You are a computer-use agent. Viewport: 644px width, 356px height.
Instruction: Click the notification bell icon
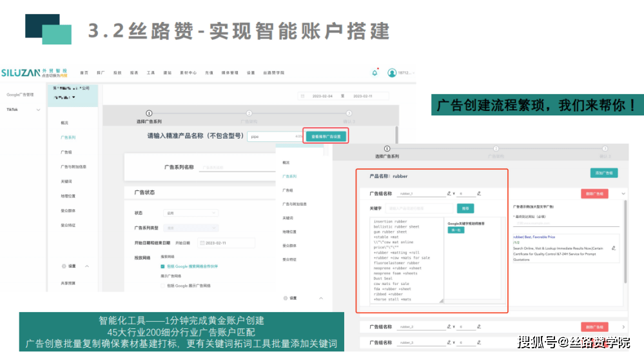click(x=375, y=73)
